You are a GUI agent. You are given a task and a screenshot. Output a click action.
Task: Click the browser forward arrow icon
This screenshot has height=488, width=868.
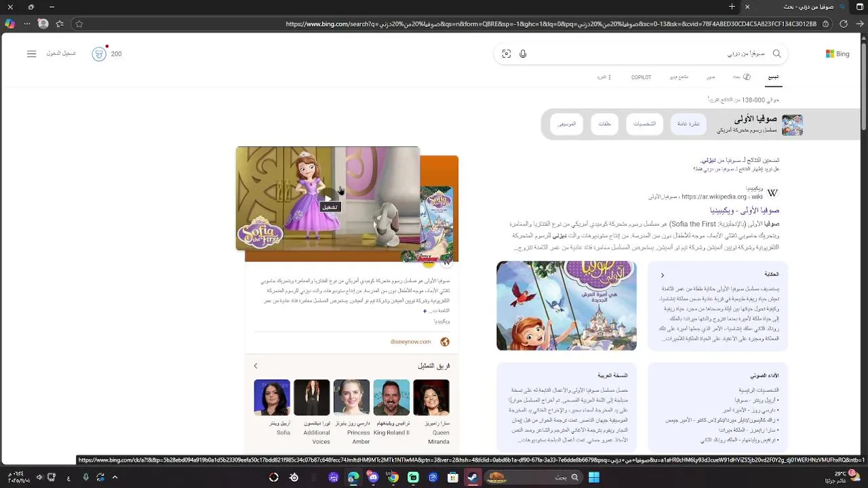pos(860,24)
